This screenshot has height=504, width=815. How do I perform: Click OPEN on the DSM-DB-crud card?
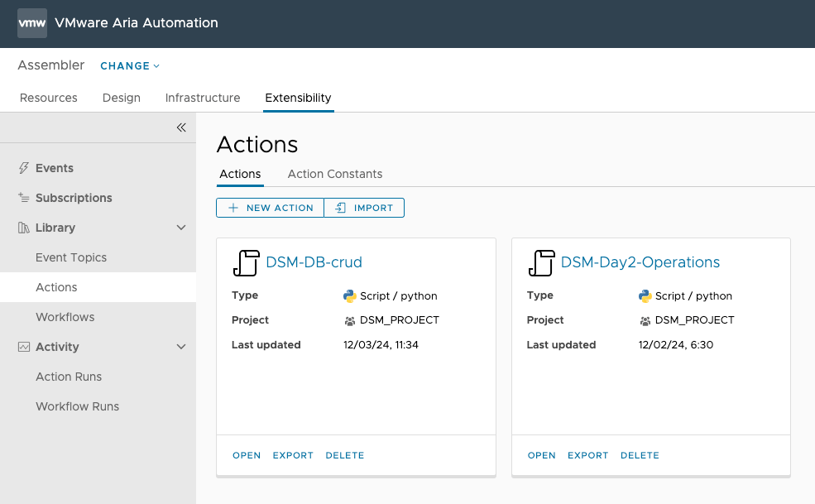(x=247, y=455)
